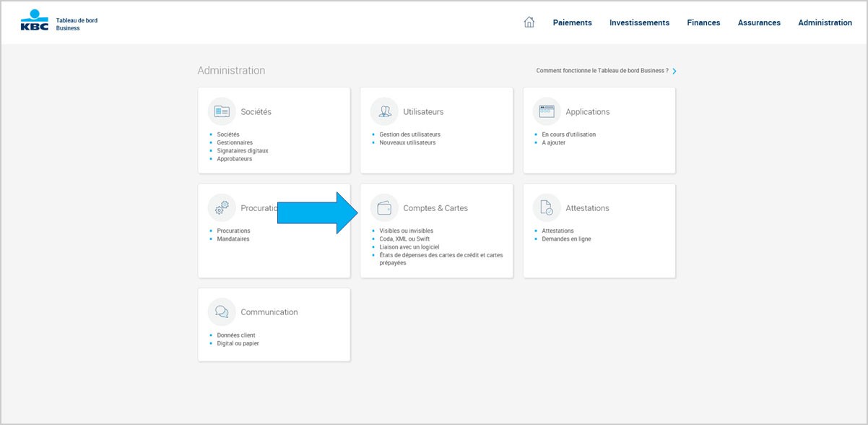868x425 pixels.
Task: Open the Comptes & Cartes card title
Action: pos(435,208)
